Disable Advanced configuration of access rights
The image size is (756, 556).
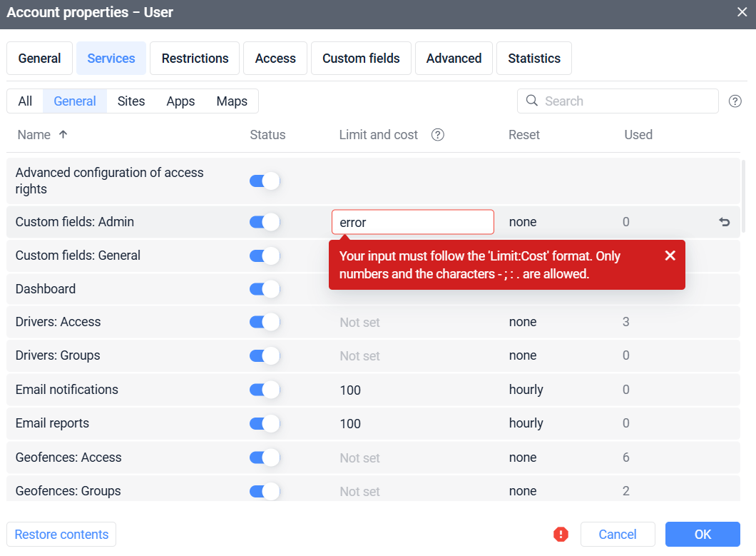265,180
